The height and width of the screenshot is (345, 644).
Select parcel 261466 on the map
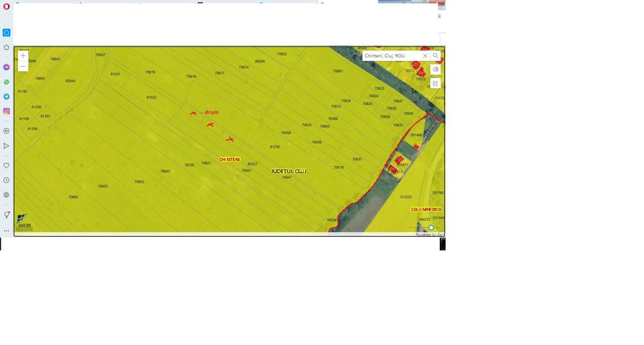[416, 135]
